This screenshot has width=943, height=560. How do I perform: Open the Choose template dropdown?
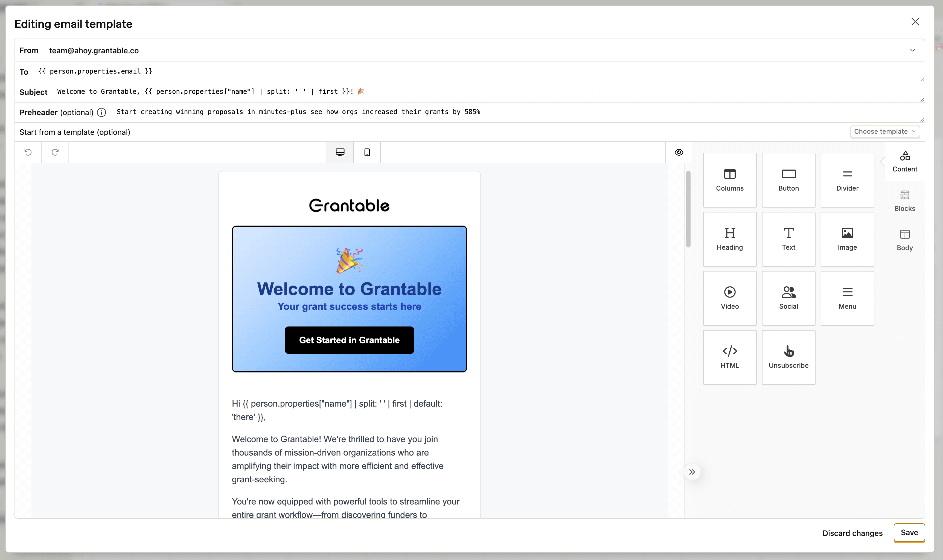coord(884,131)
